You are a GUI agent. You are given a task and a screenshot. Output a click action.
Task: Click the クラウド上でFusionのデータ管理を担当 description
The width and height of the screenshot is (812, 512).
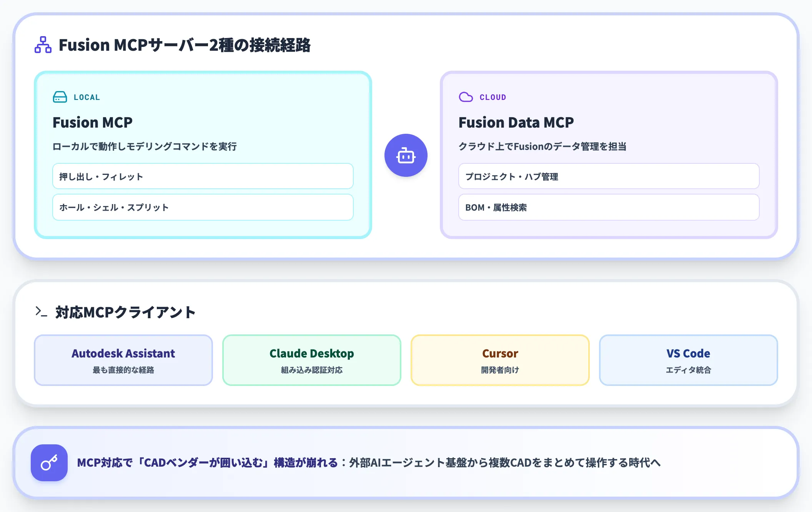pyautogui.click(x=542, y=146)
